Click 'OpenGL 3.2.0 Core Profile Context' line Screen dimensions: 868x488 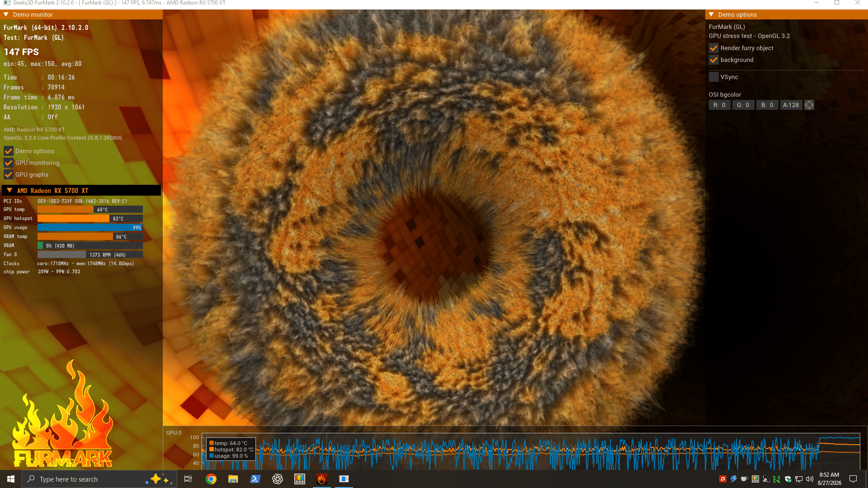point(63,138)
